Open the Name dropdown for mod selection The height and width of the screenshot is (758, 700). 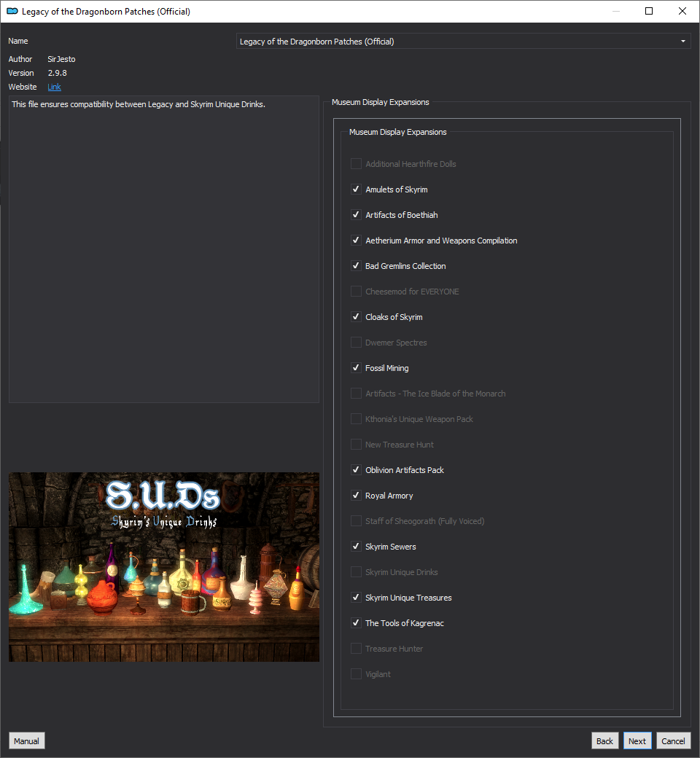463,41
